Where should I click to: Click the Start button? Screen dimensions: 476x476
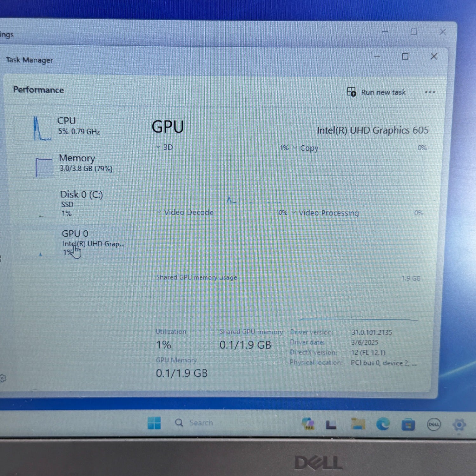155,422
